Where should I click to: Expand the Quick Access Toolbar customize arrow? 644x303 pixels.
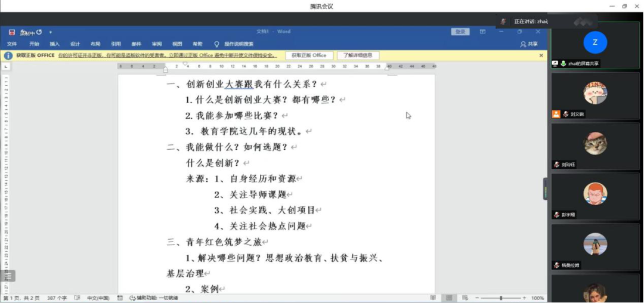click(x=51, y=32)
